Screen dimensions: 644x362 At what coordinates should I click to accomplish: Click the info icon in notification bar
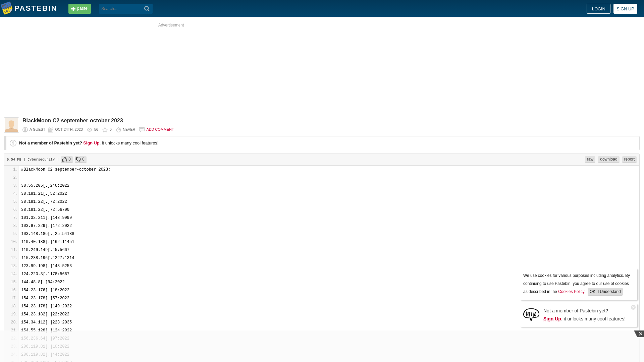tap(13, 143)
